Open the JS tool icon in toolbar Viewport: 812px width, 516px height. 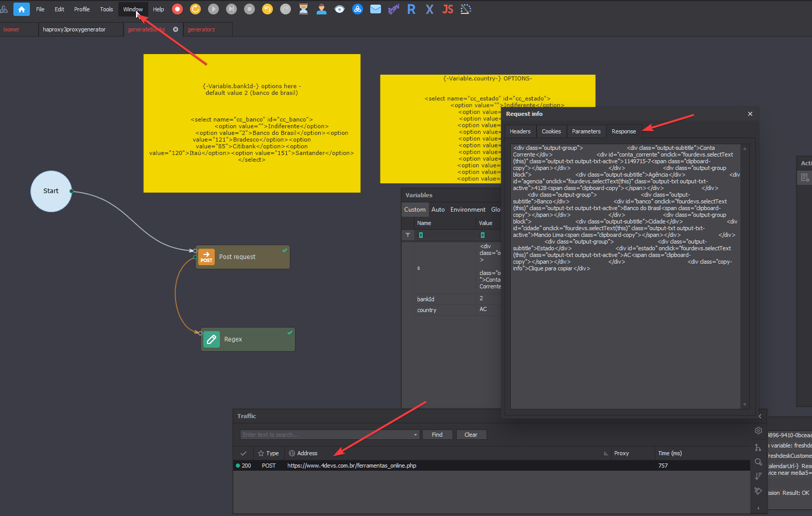(x=447, y=9)
